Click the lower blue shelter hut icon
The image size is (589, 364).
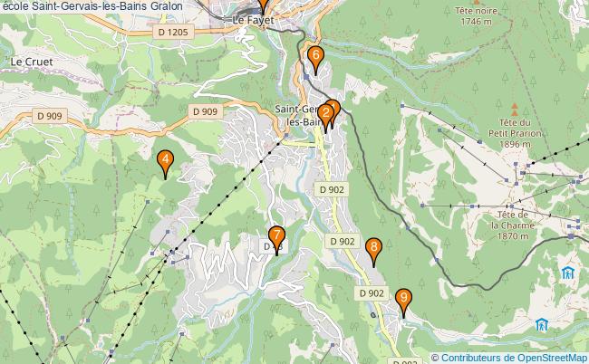(x=541, y=324)
